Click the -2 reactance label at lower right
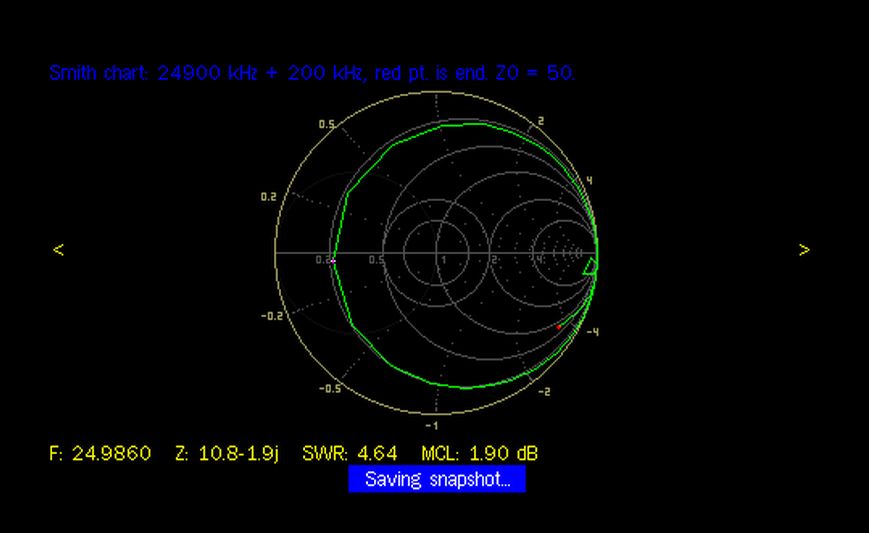 click(x=543, y=392)
